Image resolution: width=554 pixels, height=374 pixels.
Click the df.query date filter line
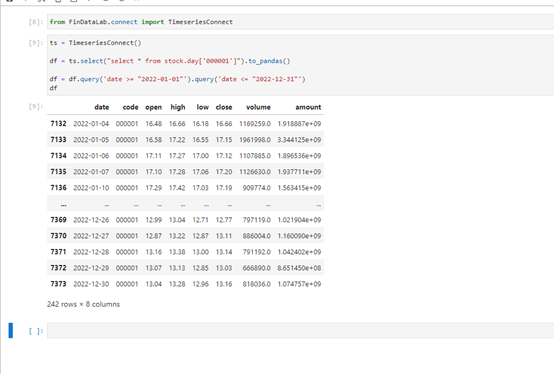pyautogui.click(x=177, y=79)
